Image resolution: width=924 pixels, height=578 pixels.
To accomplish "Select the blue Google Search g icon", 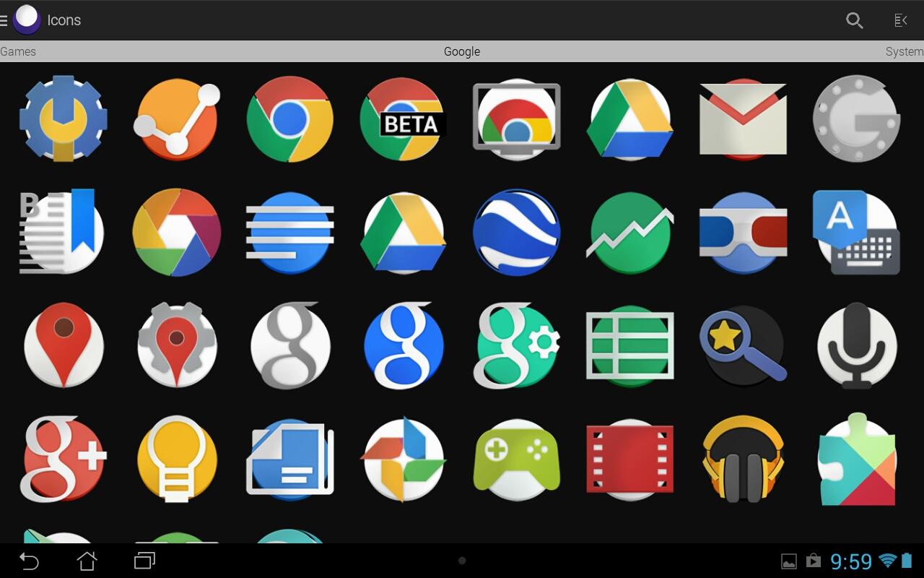I will (x=404, y=345).
